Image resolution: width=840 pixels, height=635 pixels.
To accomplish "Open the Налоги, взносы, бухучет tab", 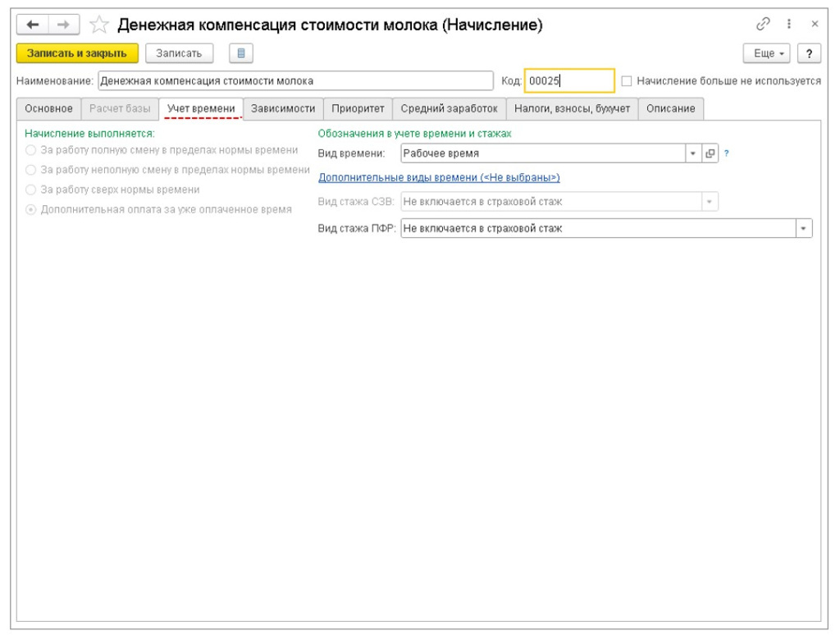I will click(572, 108).
